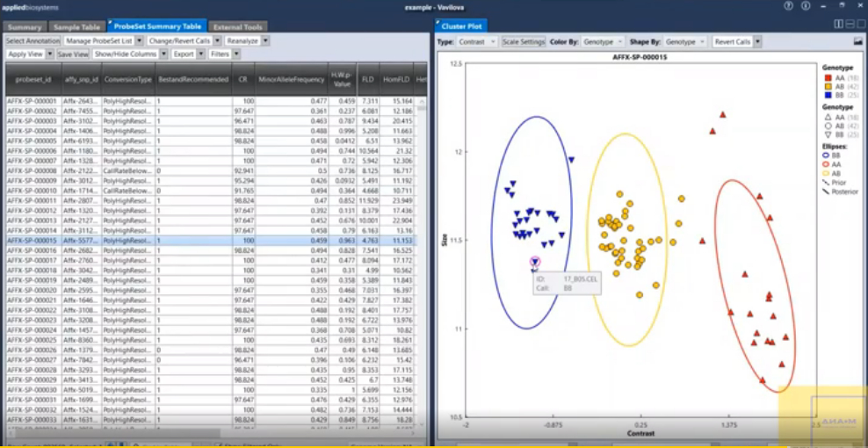
Task: Click the save plot image icon
Action: tap(857, 41)
